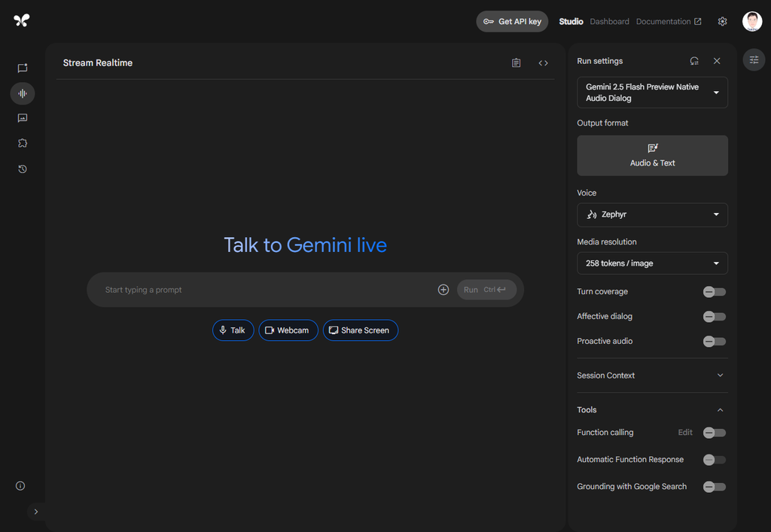Open the Chat prompt sidebar icon
The height and width of the screenshot is (532, 771).
[22, 68]
